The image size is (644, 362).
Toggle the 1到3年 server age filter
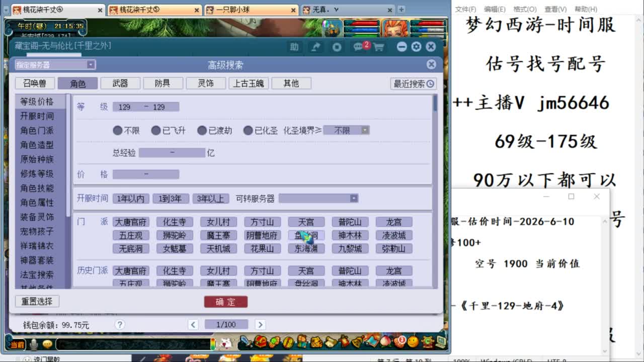click(171, 199)
